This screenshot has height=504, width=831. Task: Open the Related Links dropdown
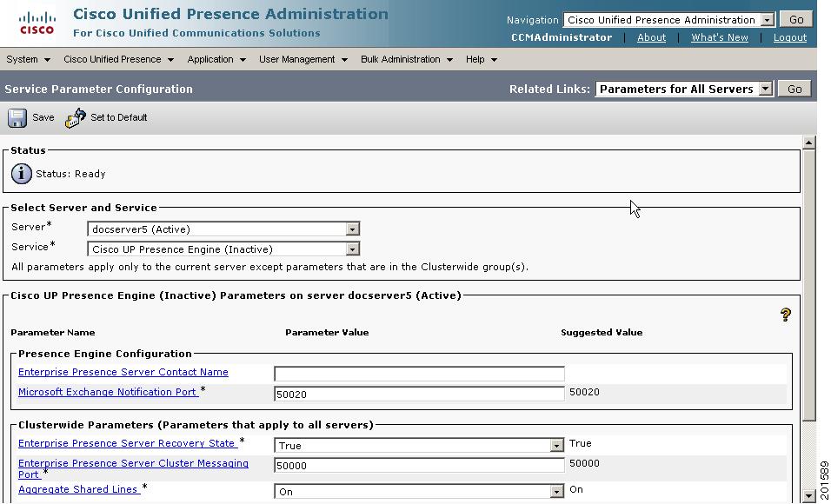tap(684, 89)
